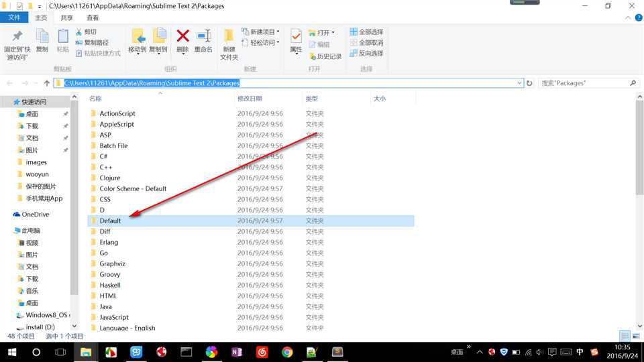The image size is (644, 362).
Task: Open wooyun folder in Quick access
Action: (33, 174)
